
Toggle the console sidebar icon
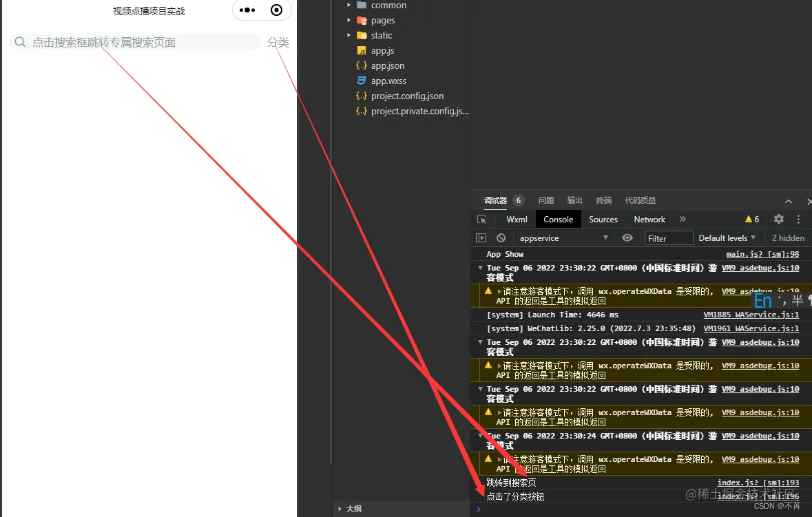pyautogui.click(x=481, y=238)
